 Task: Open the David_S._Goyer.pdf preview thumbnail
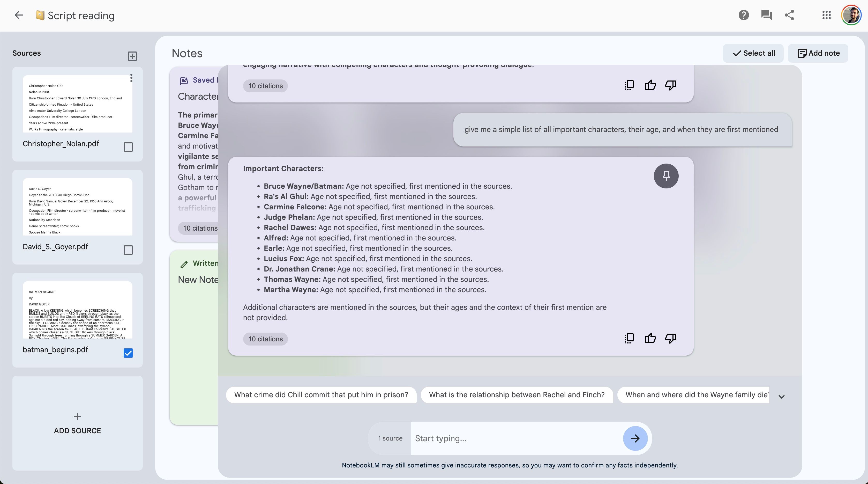pos(78,207)
